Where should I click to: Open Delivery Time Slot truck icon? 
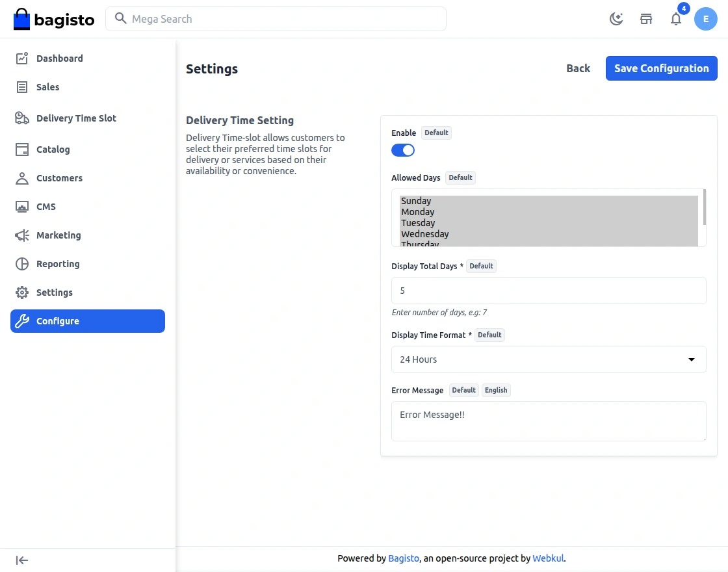(x=22, y=118)
